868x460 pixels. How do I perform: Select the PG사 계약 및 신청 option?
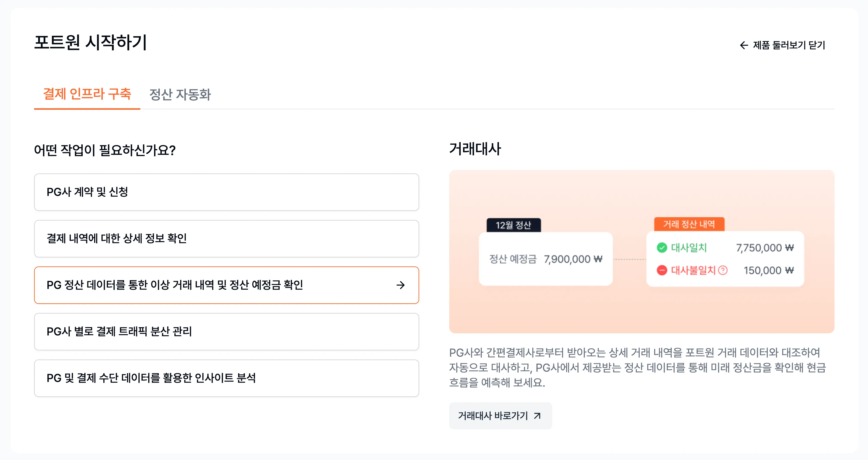pos(226,192)
